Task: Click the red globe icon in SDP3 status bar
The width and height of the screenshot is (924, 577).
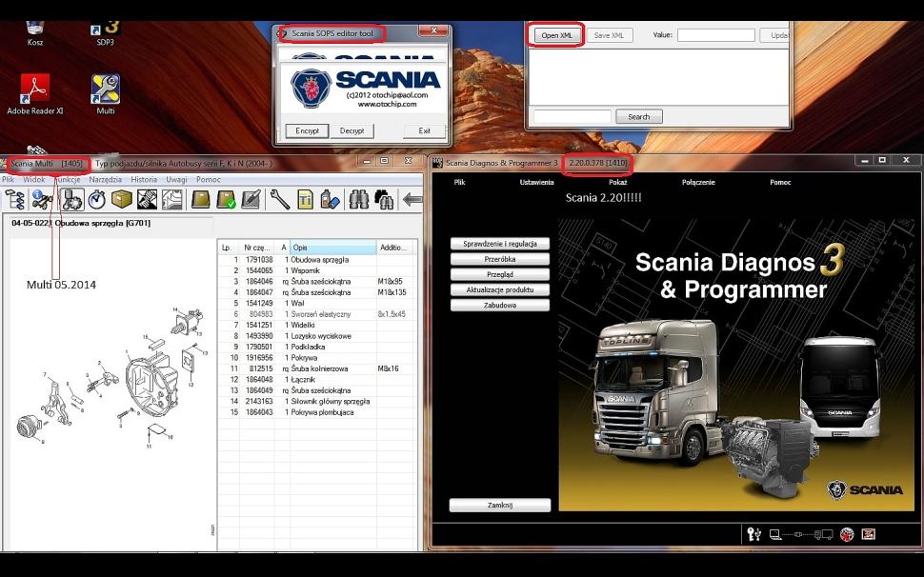Action: [x=847, y=534]
